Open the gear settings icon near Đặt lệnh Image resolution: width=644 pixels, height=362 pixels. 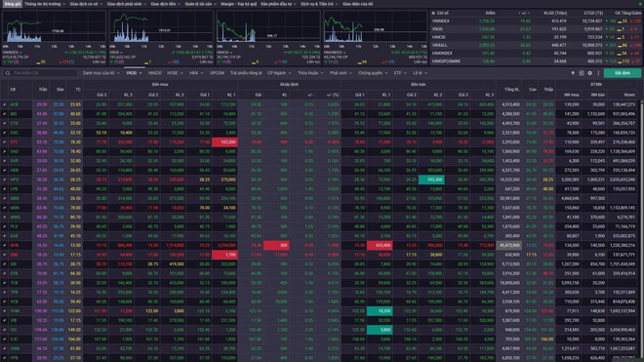[589, 73]
